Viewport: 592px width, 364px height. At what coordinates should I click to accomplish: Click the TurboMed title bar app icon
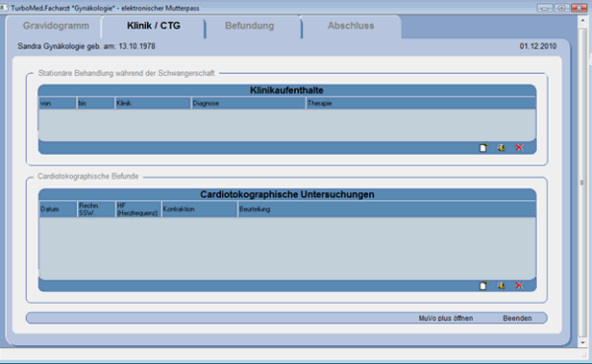(x=4, y=8)
